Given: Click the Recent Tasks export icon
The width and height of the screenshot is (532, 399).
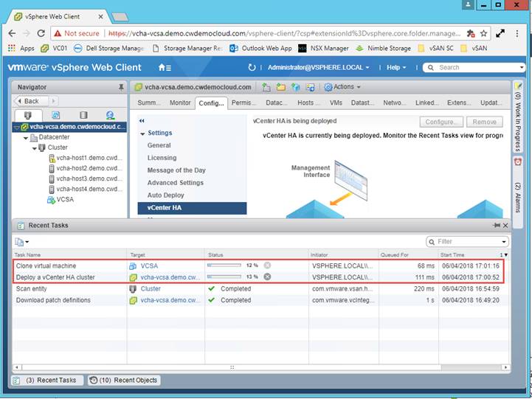Looking at the screenshot, I should (21, 242).
